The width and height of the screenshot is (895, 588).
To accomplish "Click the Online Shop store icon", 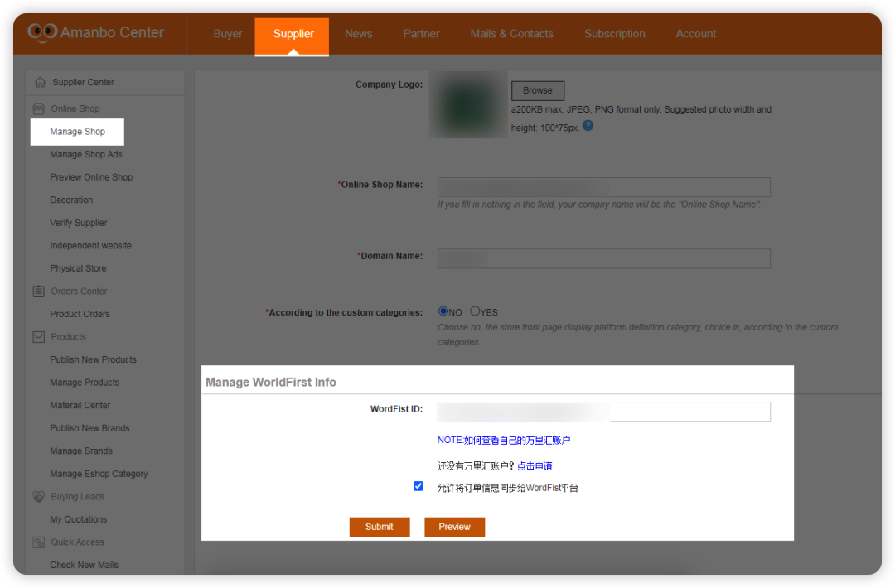I will (39, 109).
